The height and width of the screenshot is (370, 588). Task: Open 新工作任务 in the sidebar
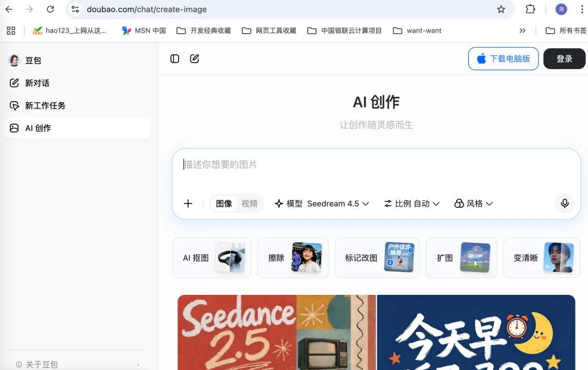coord(77,106)
